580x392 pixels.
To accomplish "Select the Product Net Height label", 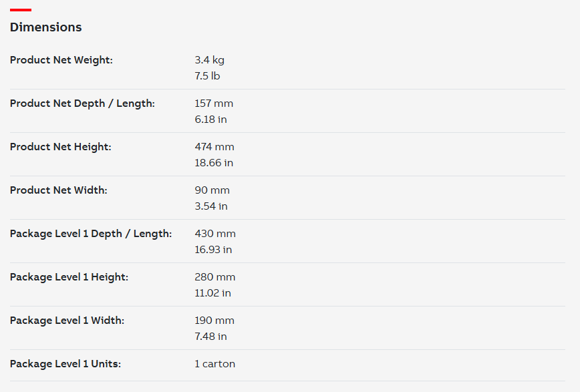I will point(61,147).
